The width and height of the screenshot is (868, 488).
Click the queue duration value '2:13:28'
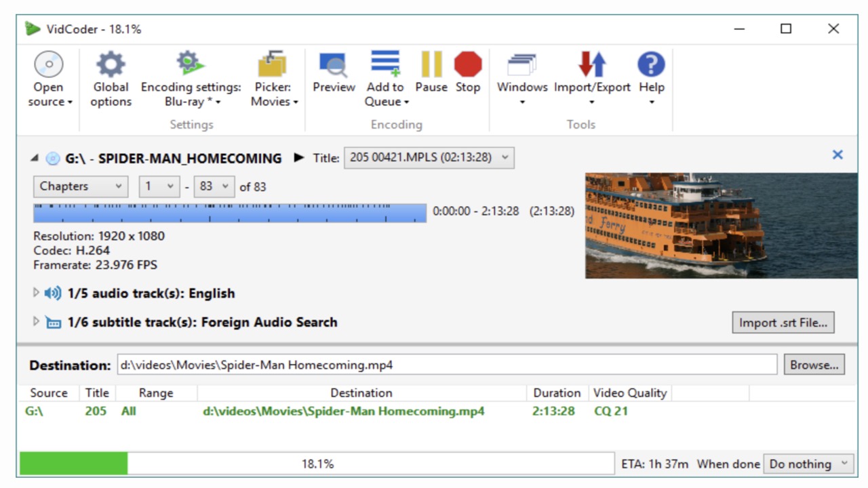tap(553, 411)
